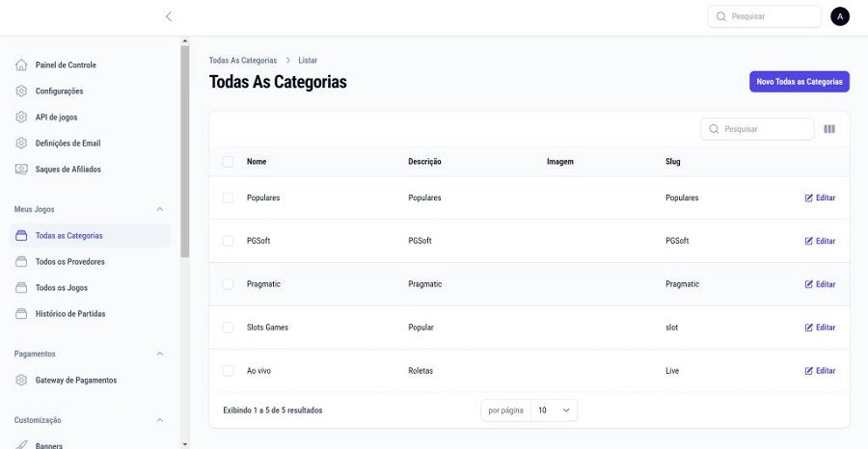
Task: Click Novo Todas as Categorias button
Action: click(799, 82)
